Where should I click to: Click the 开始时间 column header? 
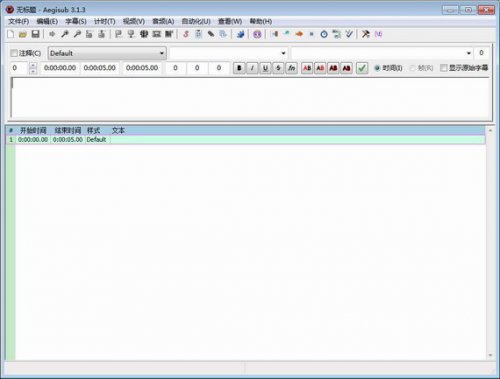click(33, 131)
